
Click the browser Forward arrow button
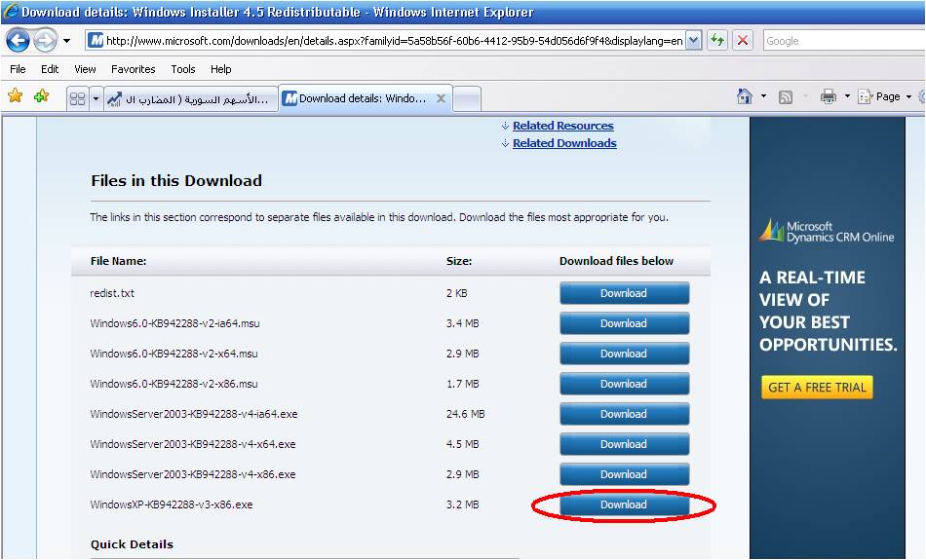46,41
